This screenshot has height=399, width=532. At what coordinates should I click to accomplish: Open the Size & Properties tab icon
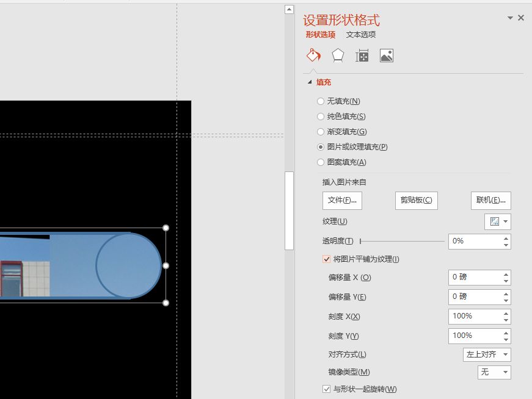(x=362, y=56)
